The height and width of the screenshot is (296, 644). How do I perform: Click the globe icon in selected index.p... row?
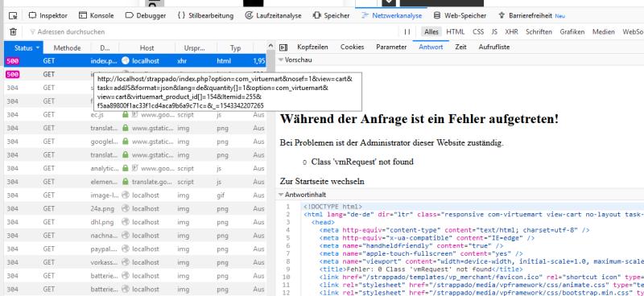click(126, 61)
